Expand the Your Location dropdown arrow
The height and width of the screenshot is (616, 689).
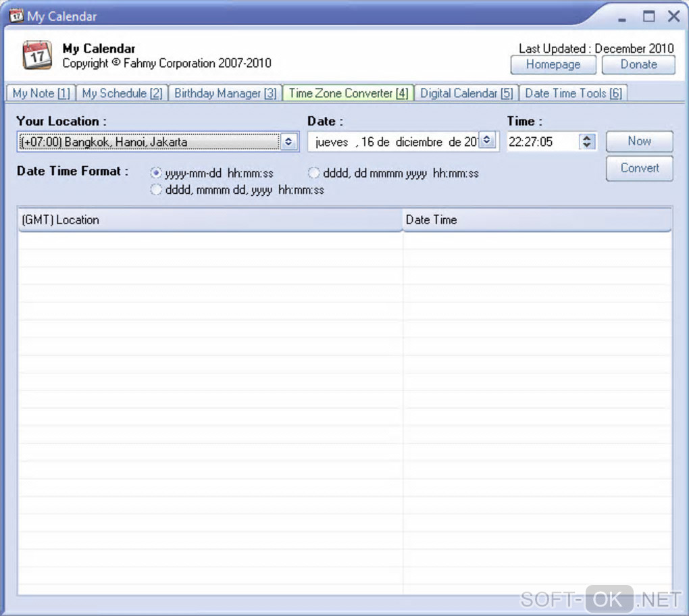288,142
